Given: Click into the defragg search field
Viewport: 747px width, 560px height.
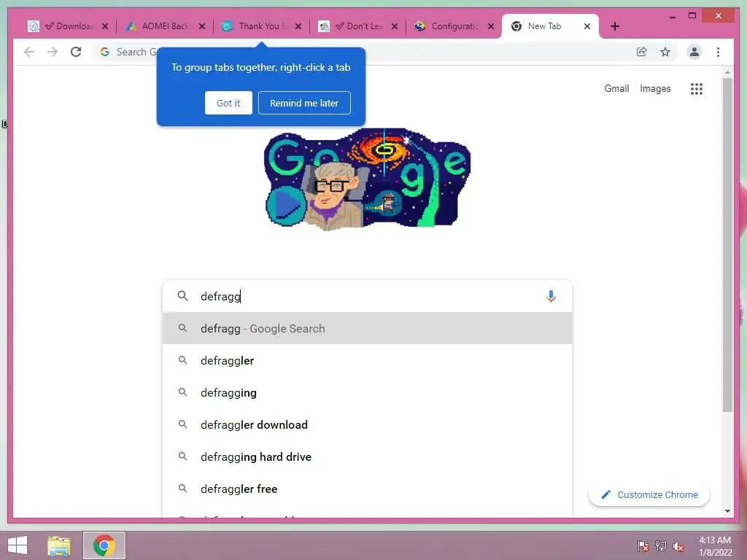Looking at the screenshot, I should pos(367,296).
